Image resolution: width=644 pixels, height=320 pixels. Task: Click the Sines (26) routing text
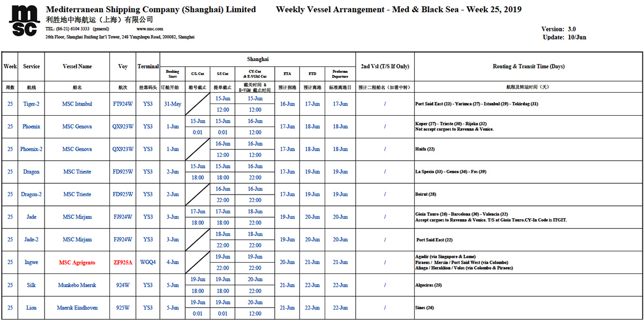pyautogui.click(x=425, y=308)
